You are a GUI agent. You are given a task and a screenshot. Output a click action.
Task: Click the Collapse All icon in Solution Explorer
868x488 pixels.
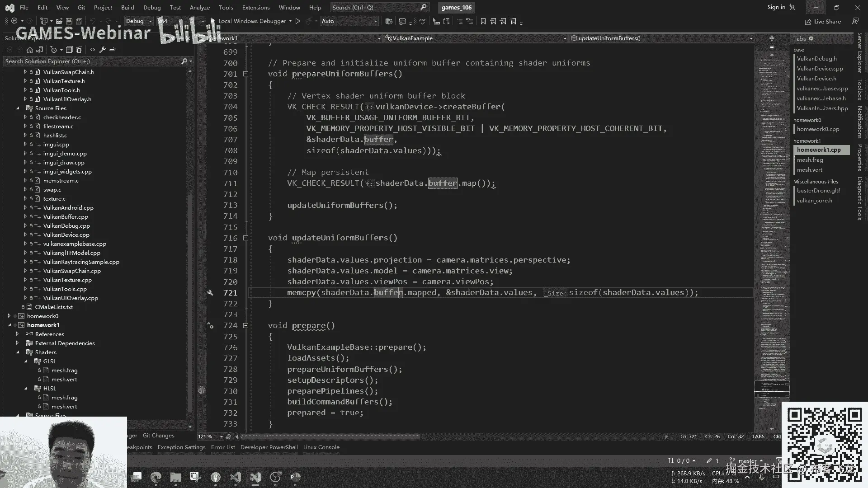point(69,50)
